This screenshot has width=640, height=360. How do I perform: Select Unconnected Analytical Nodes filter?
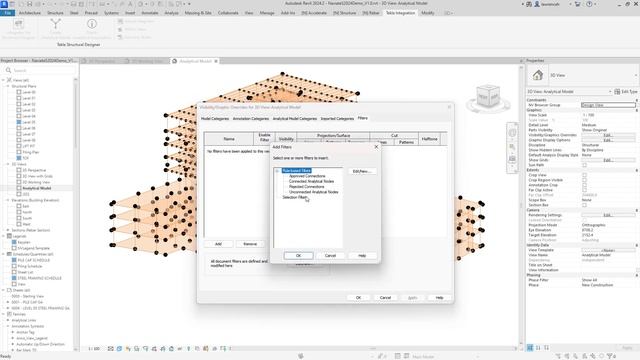pos(313,192)
